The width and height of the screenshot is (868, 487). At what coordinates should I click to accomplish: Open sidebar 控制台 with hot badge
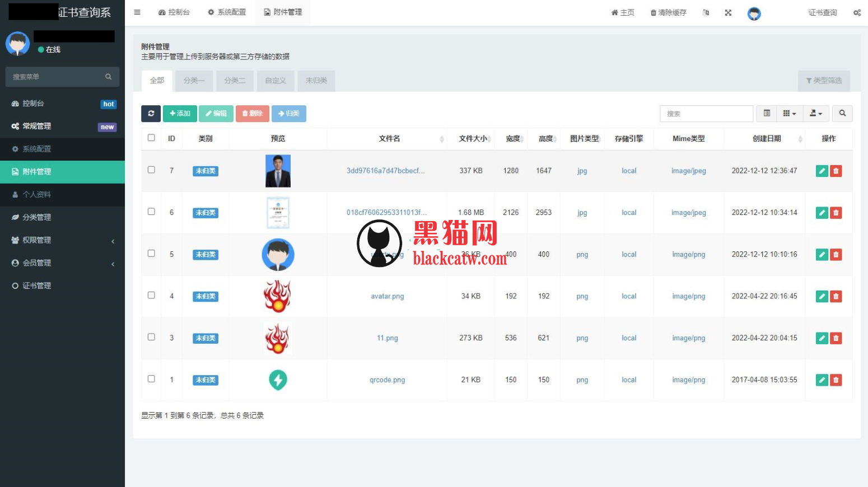click(x=62, y=104)
